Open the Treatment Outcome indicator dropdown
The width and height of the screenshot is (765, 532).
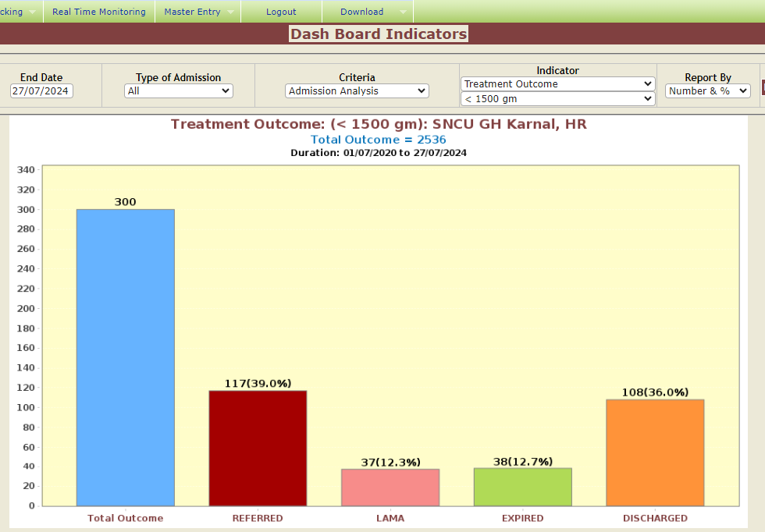[x=557, y=84]
